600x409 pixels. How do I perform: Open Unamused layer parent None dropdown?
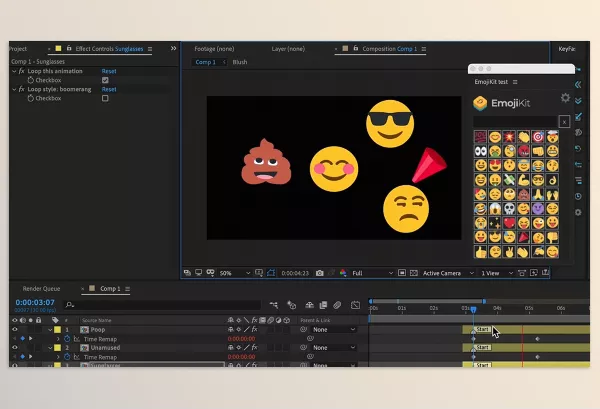coord(334,347)
